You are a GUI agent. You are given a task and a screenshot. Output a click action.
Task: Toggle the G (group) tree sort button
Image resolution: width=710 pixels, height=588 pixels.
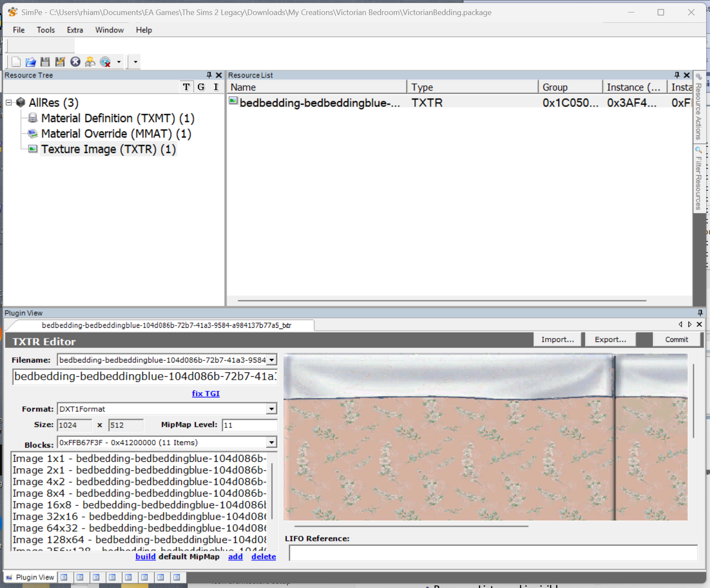coord(201,87)
